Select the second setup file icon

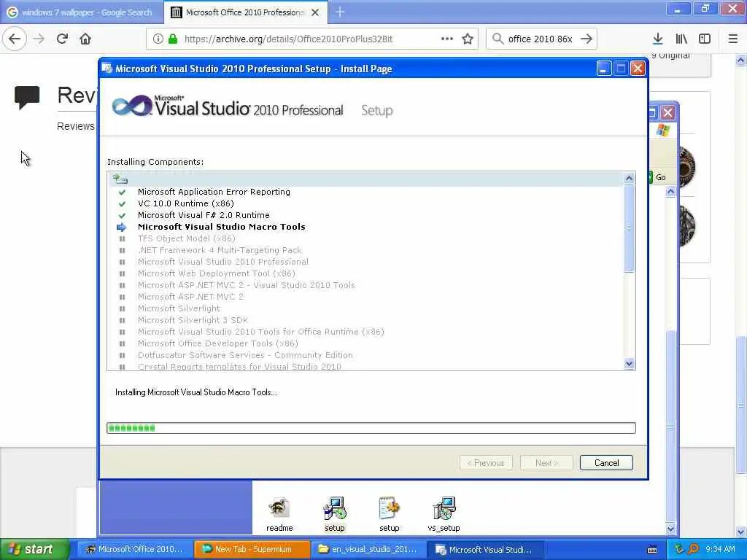[x=390, y=515]
